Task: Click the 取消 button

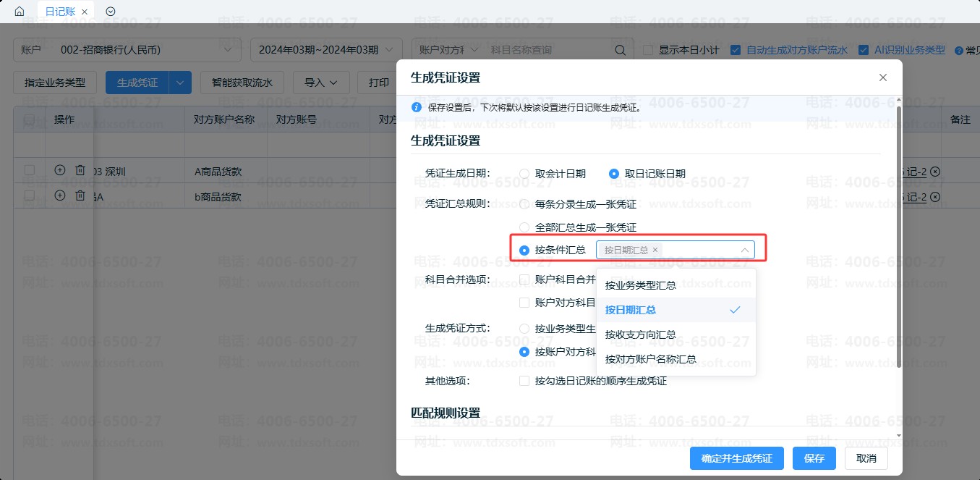Action: pos(866,458)
